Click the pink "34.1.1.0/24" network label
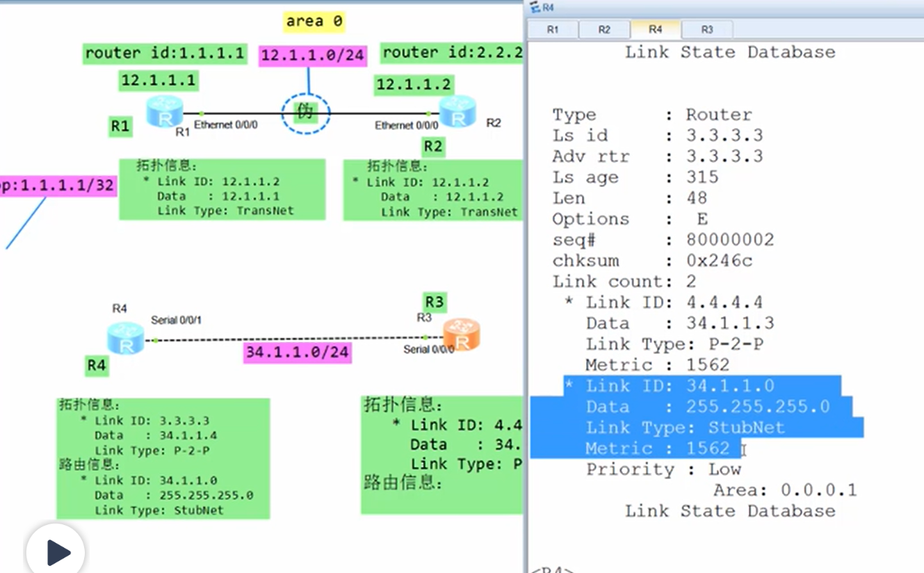This screenshot has width=924, height=573. [297, 353]
